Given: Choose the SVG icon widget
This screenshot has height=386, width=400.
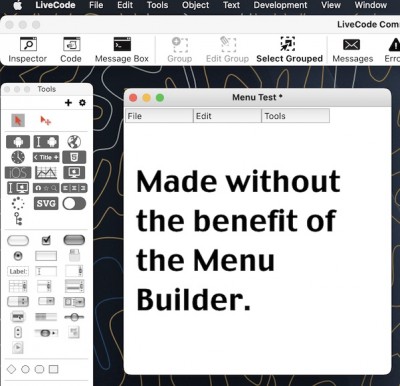Looking at the screenshot, I should point(46,203).
